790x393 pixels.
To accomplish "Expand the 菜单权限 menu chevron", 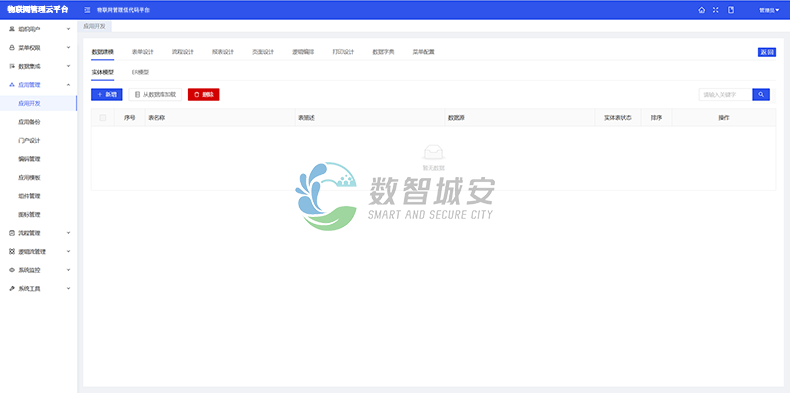I will tap(69, 48).
